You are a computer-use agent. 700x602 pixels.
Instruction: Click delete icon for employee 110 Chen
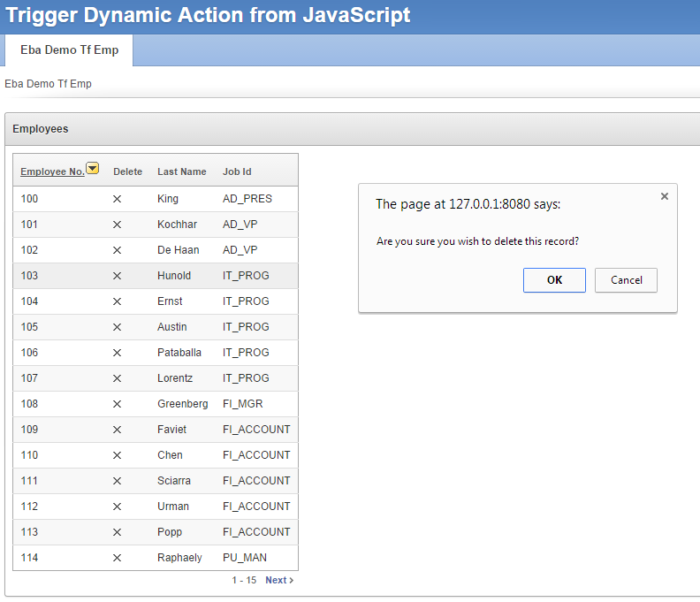point(117,455)
